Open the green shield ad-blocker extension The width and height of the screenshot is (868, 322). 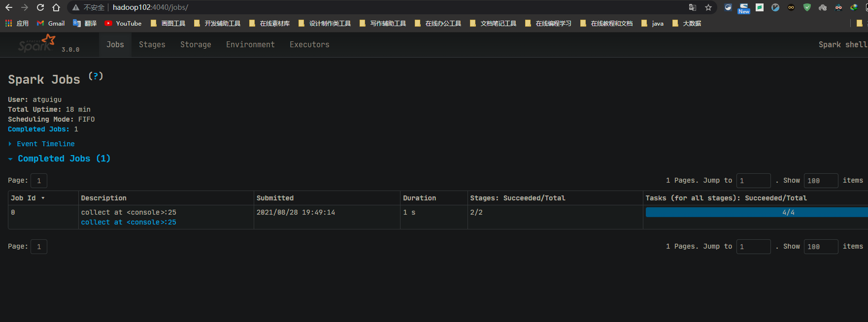(x=807, y=7)
